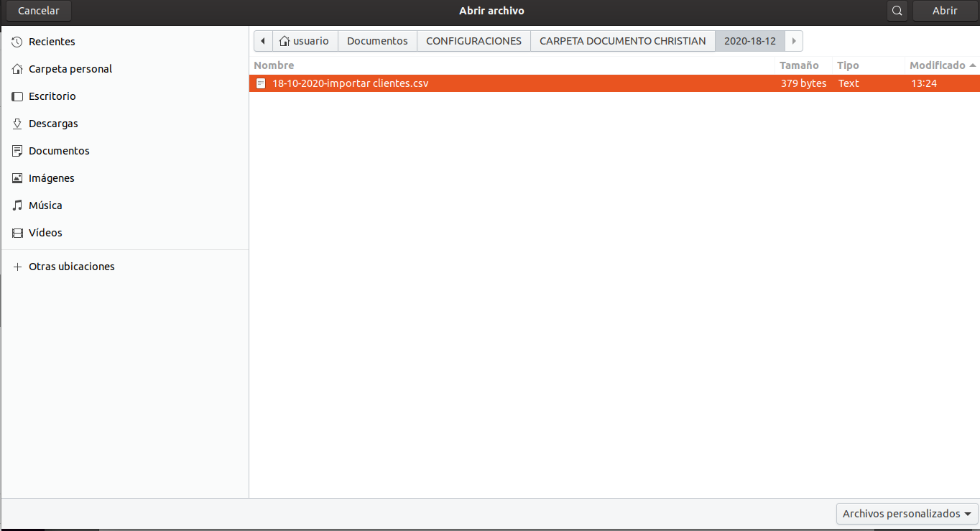Click the home icon in usuario breadcrumb
This screenshot has height=531, width=980.
click(285, 41)
